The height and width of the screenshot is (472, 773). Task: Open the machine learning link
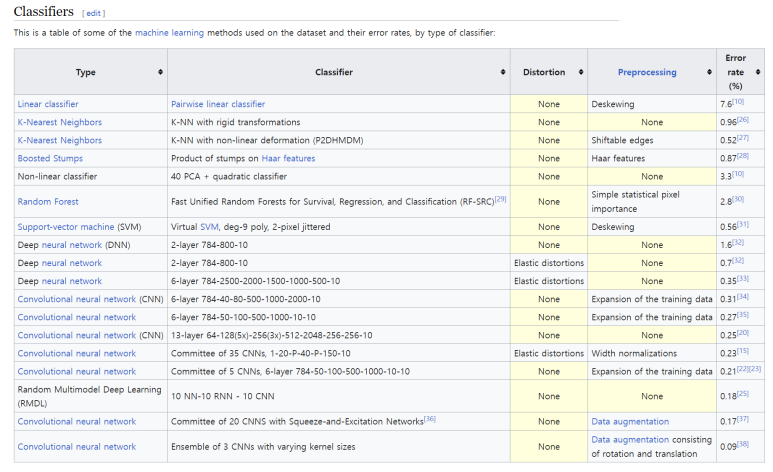[x=169, y=33]
